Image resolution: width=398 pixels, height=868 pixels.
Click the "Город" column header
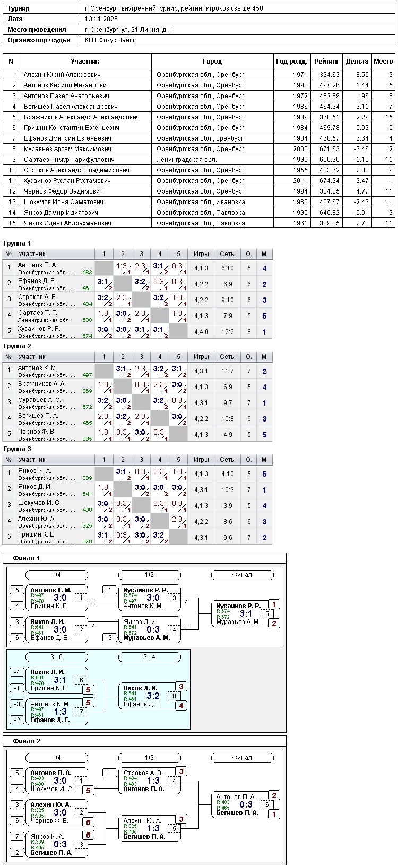(212, 62)
